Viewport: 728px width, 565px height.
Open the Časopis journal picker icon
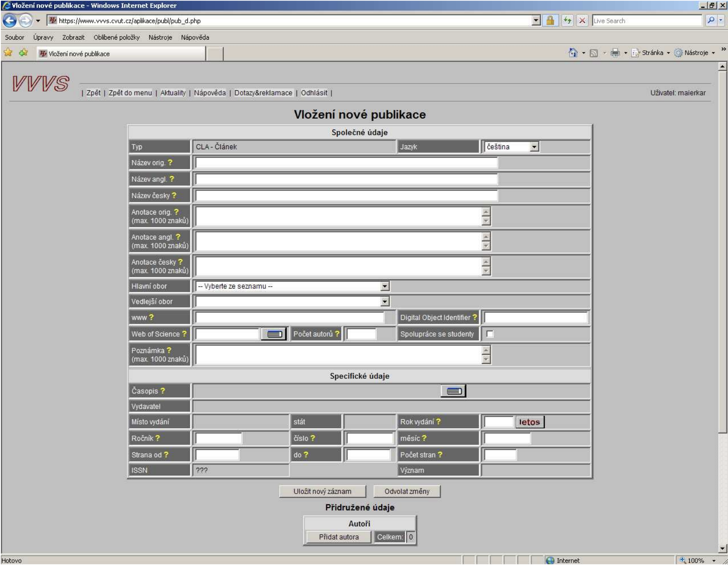click(453, 391)
